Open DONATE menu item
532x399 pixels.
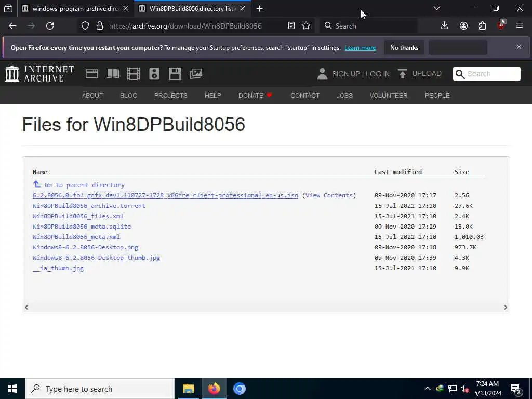tap(255, 96)
